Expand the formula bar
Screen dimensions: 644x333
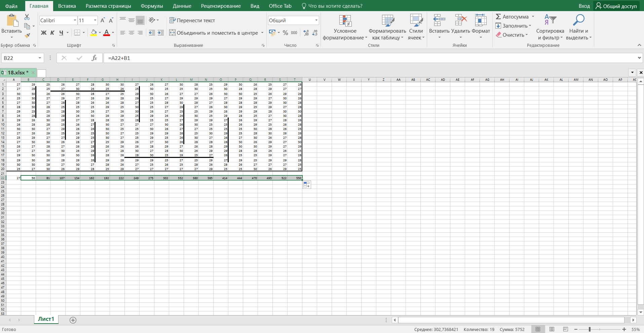pos(640,58)
